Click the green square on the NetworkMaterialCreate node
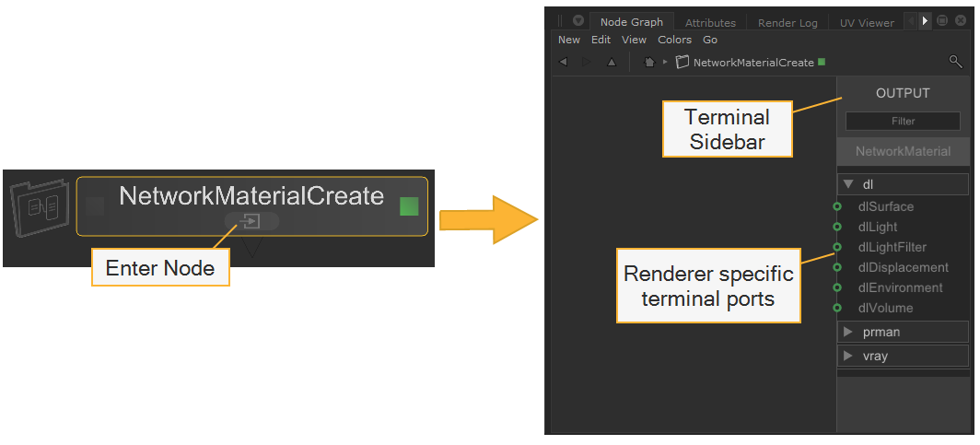 409,206
